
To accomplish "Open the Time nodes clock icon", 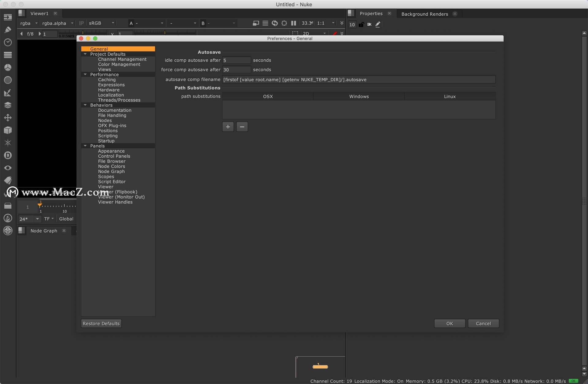I will point(8,42).
